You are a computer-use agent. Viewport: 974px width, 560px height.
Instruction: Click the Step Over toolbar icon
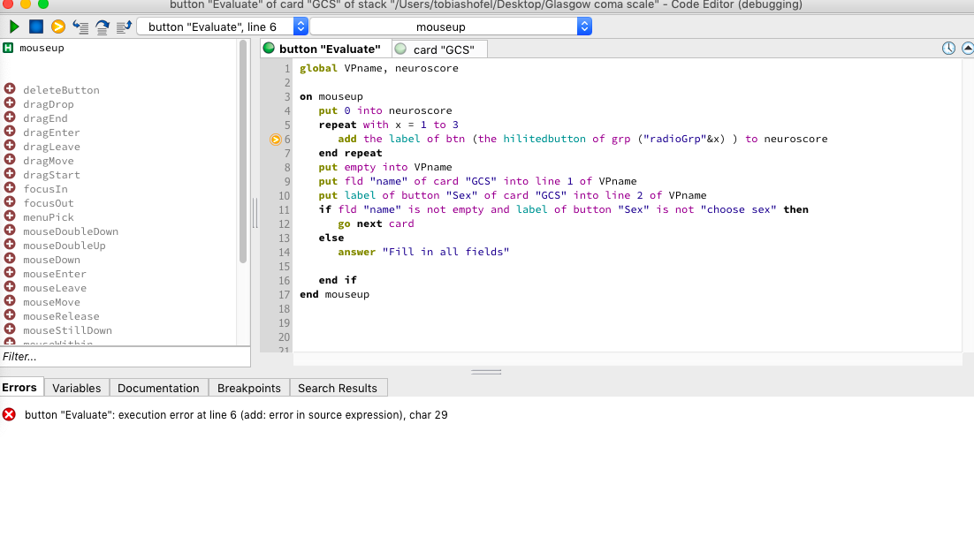pos(103,27)
